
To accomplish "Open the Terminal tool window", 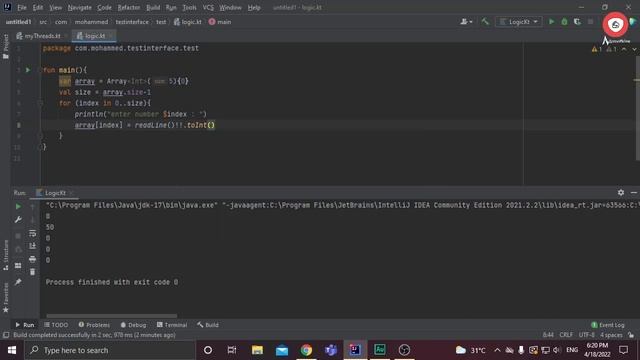I will (x=172, y=325).
